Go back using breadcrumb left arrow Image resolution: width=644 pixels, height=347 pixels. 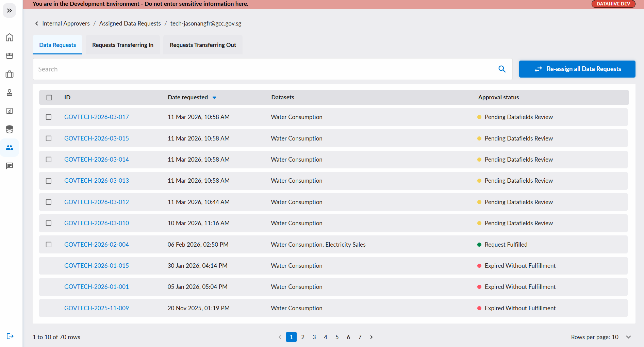point(37,23)
